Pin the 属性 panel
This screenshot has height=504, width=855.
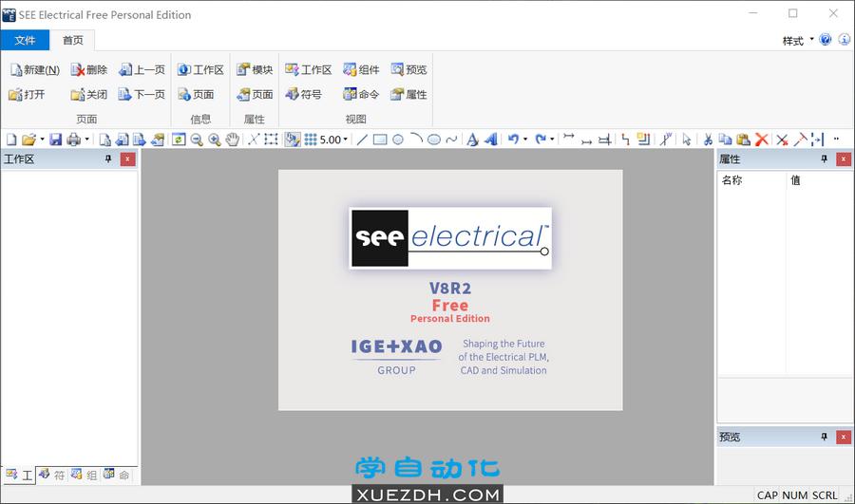pyautogui.click(x=824, y=159)
